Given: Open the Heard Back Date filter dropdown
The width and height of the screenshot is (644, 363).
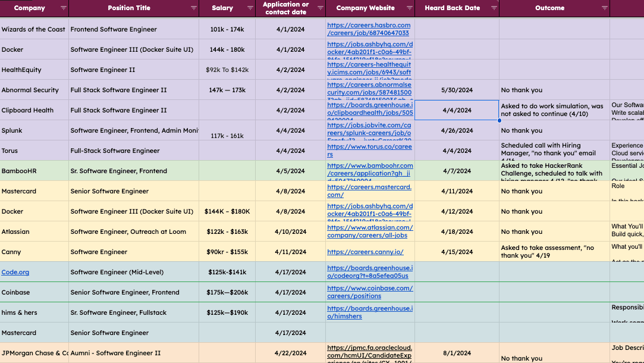Looking at the screenshot, I should [x=494, y=8].
